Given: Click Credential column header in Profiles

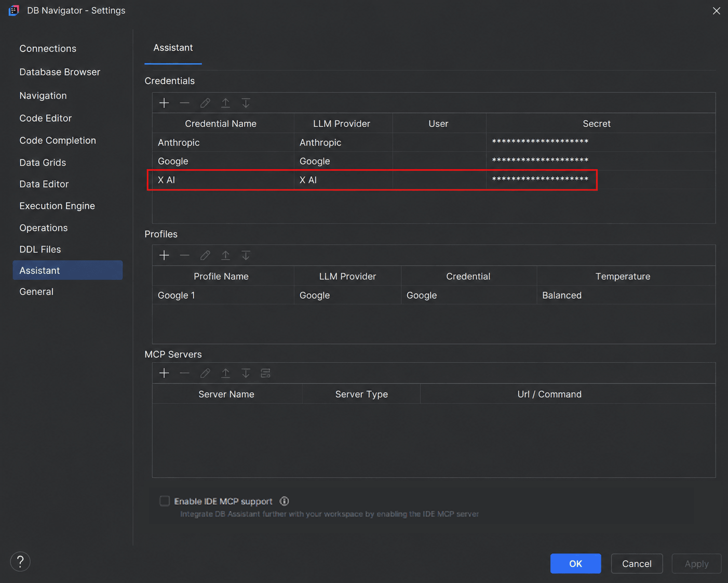Looking at the screenshot, I should coord(468,276).
